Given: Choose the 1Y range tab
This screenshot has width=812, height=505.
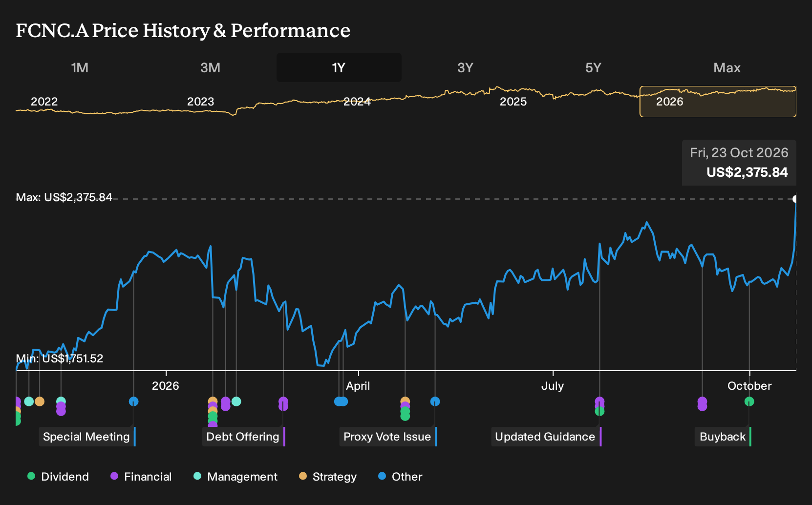Looking at the screenshot, I should 339,67.
